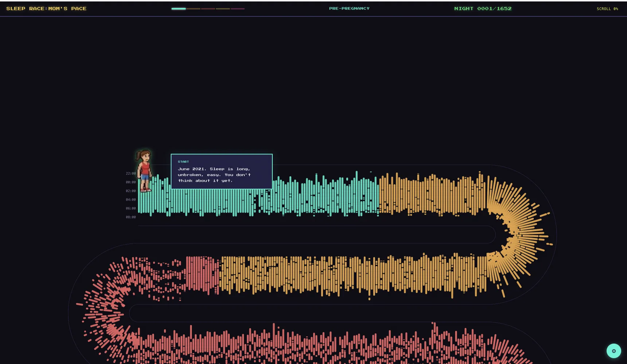Open the settings gear button
This screenshot has width=627, height=364.
[x=614, y=351]
